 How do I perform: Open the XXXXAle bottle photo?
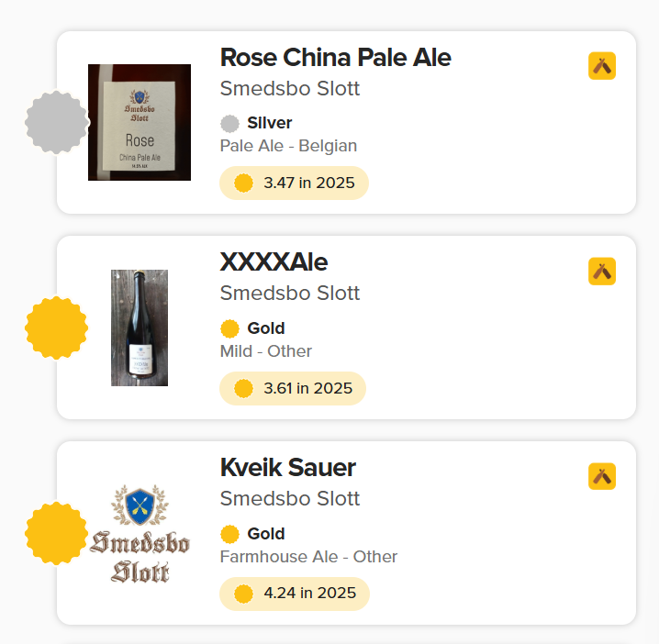coord(140,328)
